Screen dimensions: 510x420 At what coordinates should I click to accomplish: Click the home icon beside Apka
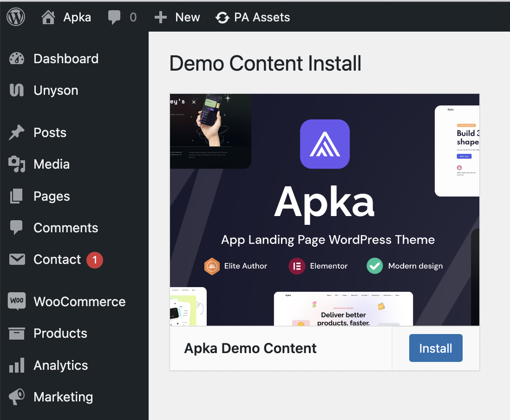point(48,17)
